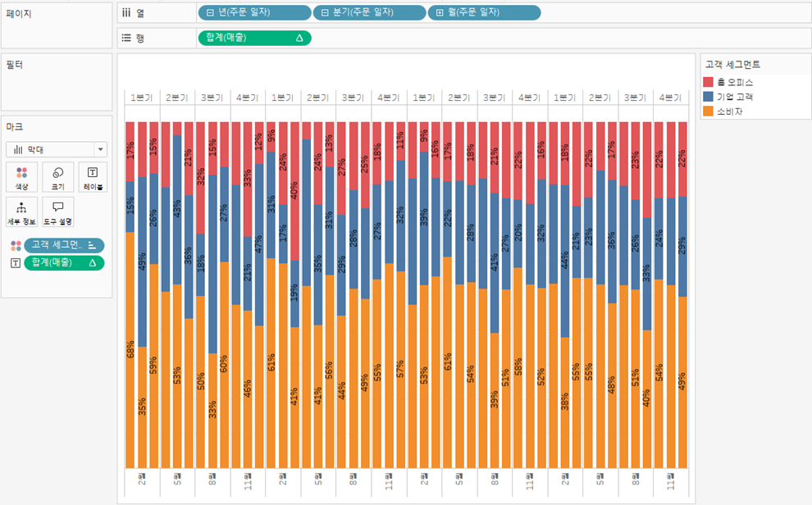Select the 년(주문 일자) pill in columns
The width and height of the screenshot is (812, 505).
tap(255, 12)
